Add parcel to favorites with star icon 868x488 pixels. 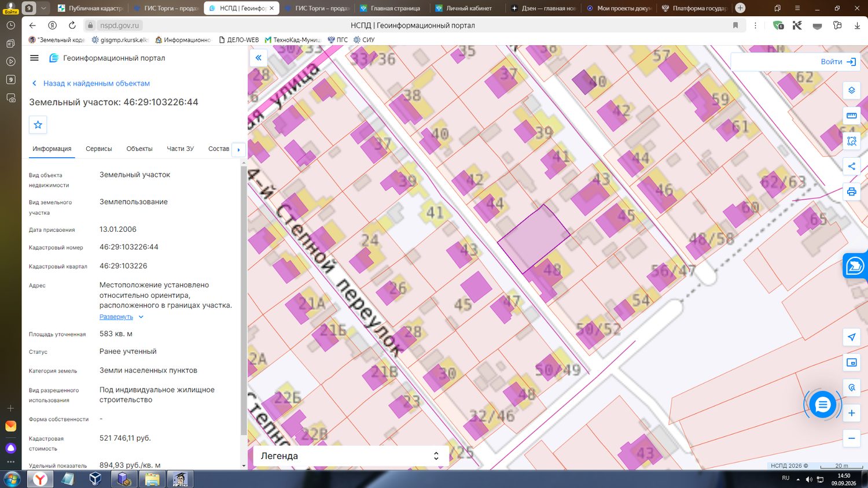(x=38, y=125)
